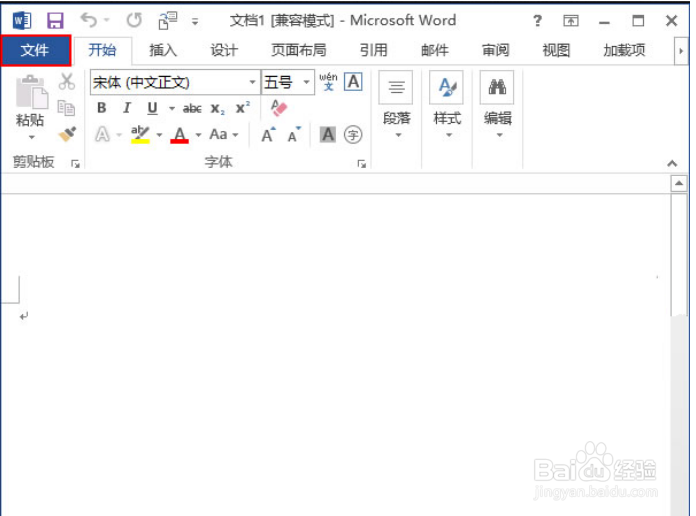The width and height of the screenshot is (696, 516).
Task: Open Ribbon Display Options icon
Action: (x=571, y=20)
